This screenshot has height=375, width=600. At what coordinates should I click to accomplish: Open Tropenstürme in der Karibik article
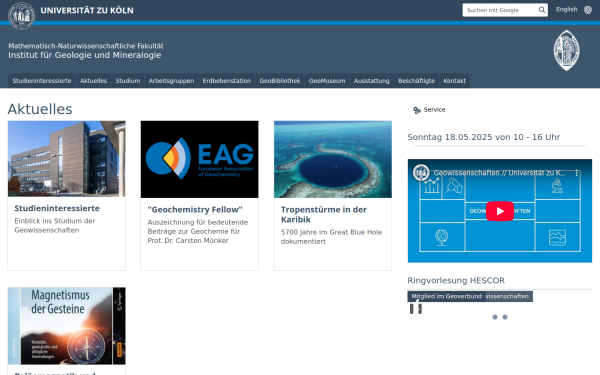pos(324,215)
